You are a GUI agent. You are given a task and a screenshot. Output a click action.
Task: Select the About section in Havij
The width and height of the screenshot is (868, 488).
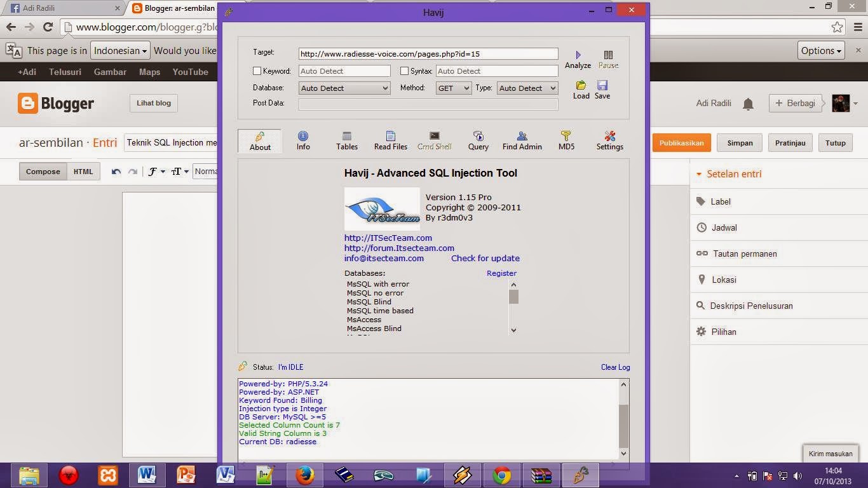tap(260, 141)
